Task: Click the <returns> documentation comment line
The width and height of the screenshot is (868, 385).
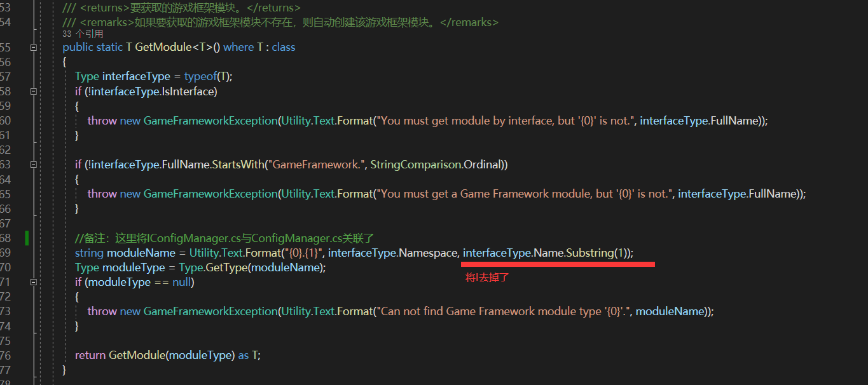Action: pos(181,8)
